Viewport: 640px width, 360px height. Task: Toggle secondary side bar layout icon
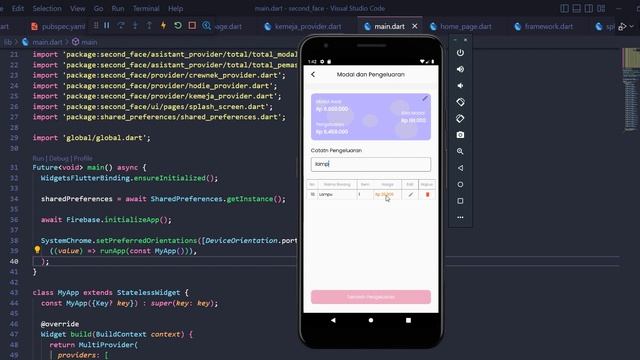(589, 8)
